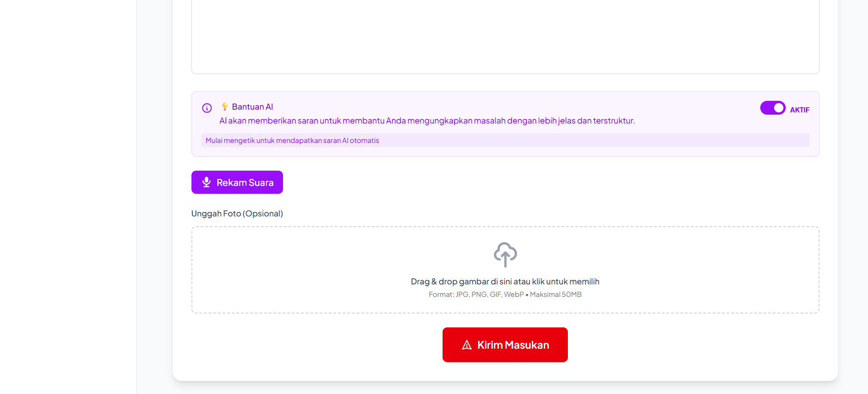The height and width of the screenshot is (394, 868).
Task: Click the 'Kirim Masukan' text label
Action: pyautogui.click(x=513, y=345)
